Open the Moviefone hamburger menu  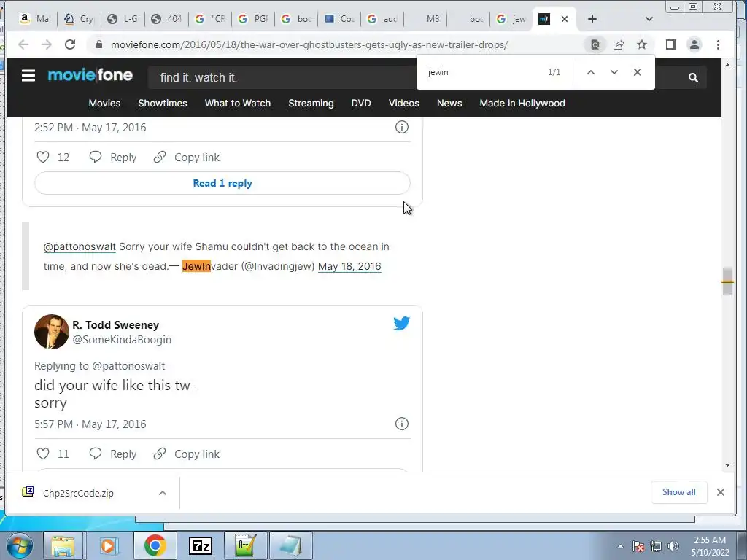28,76
